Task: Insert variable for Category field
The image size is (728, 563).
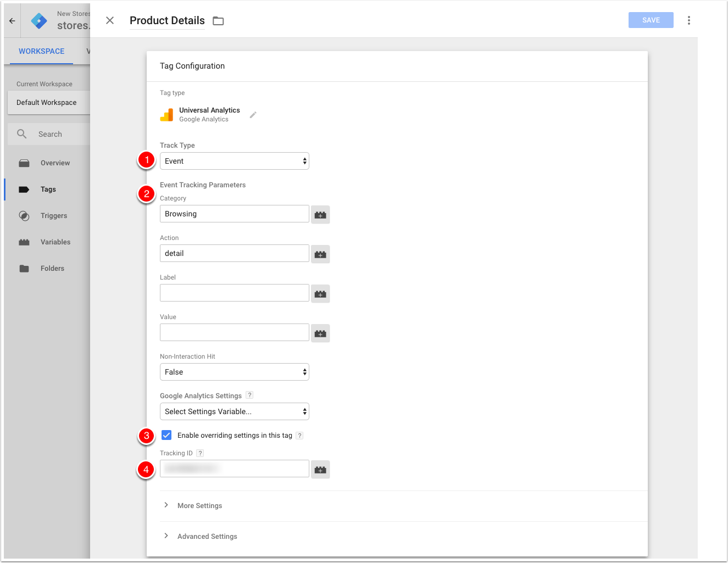Action: [320, 215]
